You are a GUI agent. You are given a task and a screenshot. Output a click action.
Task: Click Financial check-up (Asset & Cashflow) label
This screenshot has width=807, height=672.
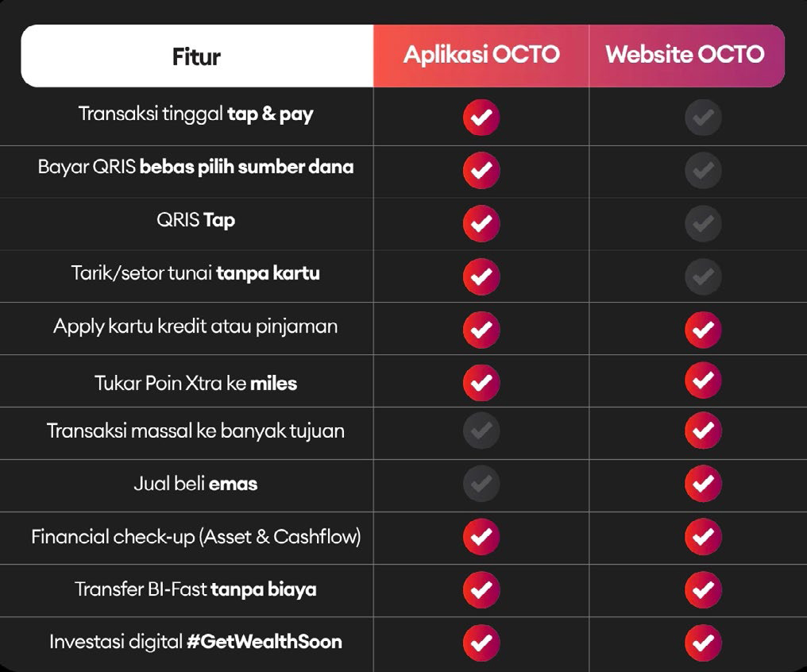point(195,537)
